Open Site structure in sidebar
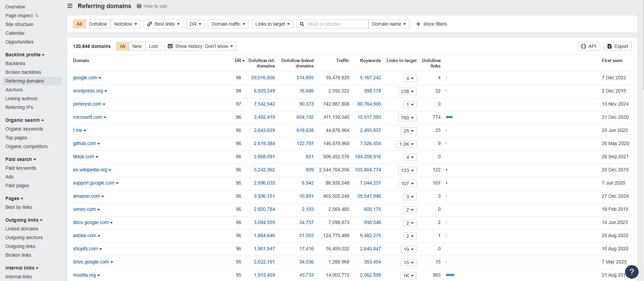644x281 pixels. [19, 24]
